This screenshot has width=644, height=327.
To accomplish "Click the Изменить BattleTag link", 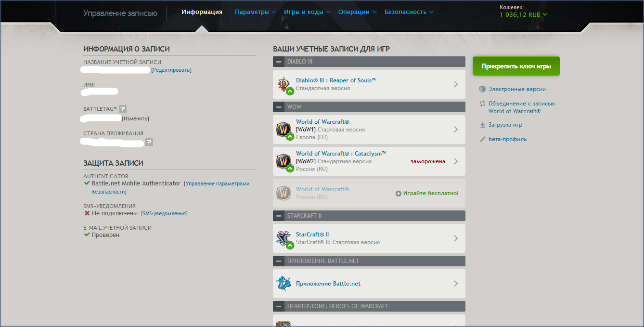I will pyautogui.click(x=135, y=118).
